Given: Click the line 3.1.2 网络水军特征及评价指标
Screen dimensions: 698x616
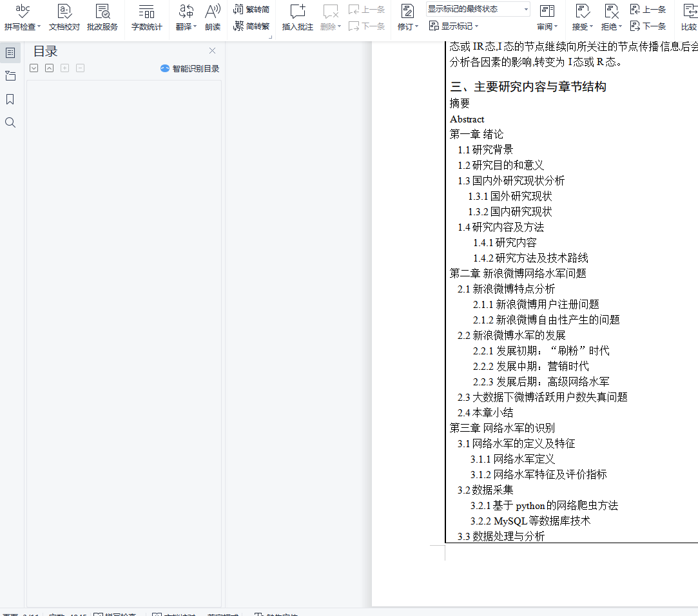Looking at the screenshot, I should (538, 474).
